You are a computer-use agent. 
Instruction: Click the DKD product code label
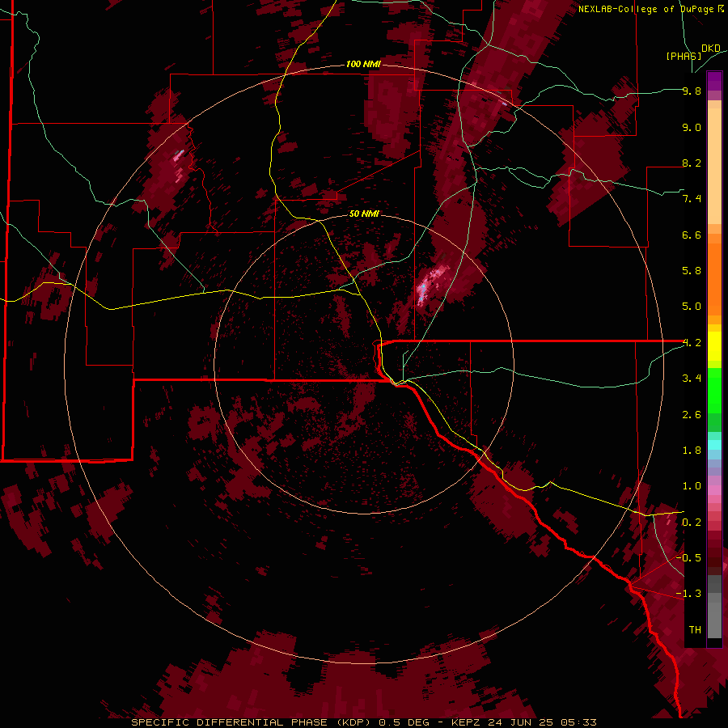click(x=711, y=49)
